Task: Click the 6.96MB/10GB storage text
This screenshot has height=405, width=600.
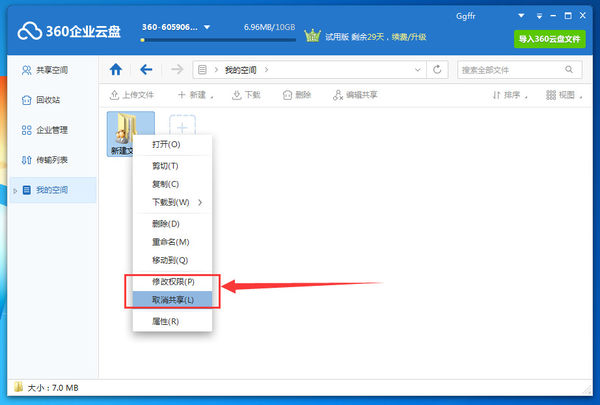Action: pyautogui.click(x=269, y=27)
